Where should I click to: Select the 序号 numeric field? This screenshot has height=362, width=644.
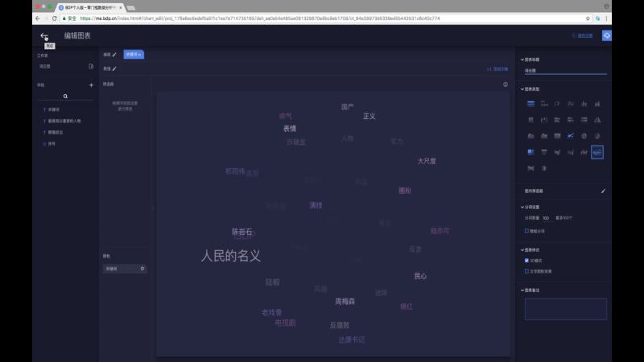pos(52,144)
